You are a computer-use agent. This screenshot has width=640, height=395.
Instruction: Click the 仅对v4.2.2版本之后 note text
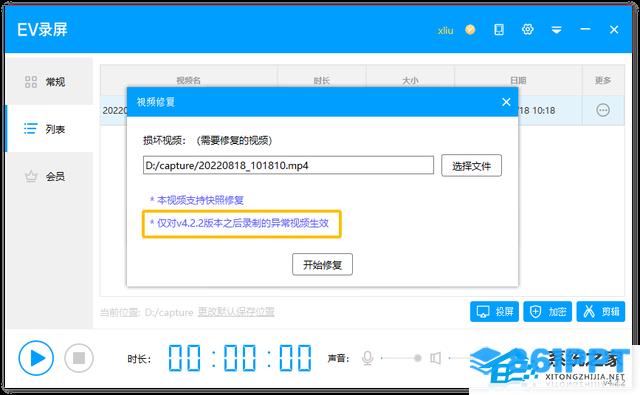[x=239, y=223]
